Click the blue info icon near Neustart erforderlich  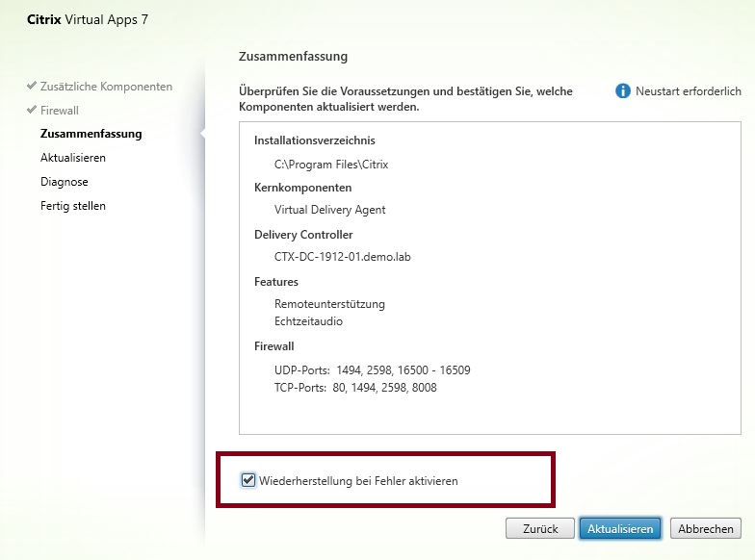[623, 90]
